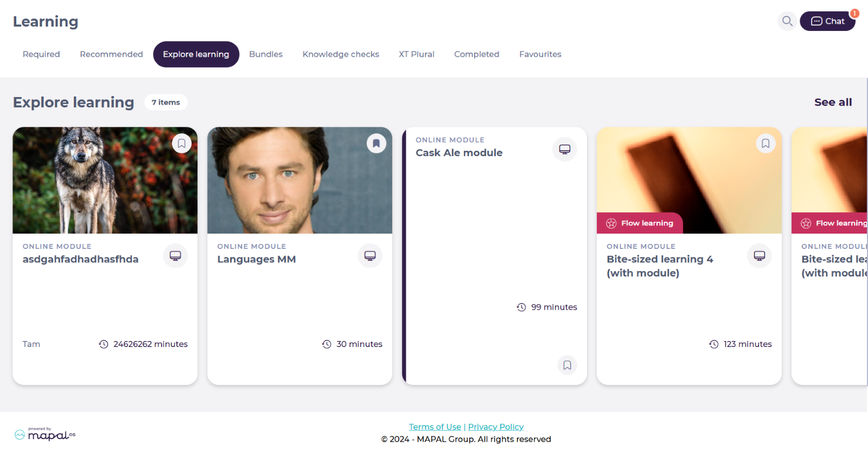The image size is (868, 450).
Task: Click the 7 items count badge
Action: [166, 102]
